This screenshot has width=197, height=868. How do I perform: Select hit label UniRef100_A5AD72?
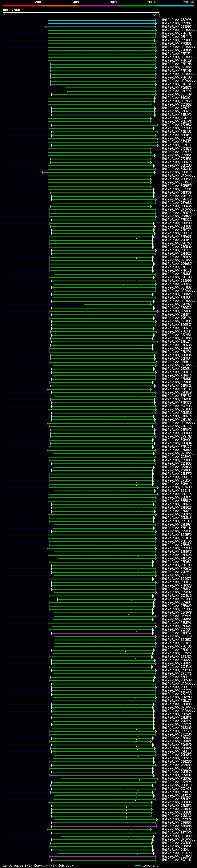(x=177, y=88)
